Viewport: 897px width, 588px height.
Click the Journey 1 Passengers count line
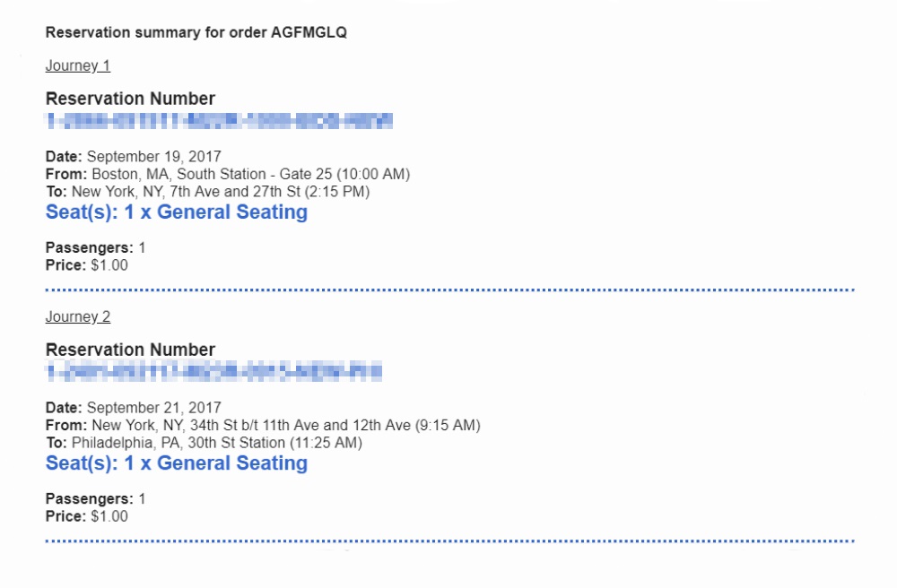point(96,248)
